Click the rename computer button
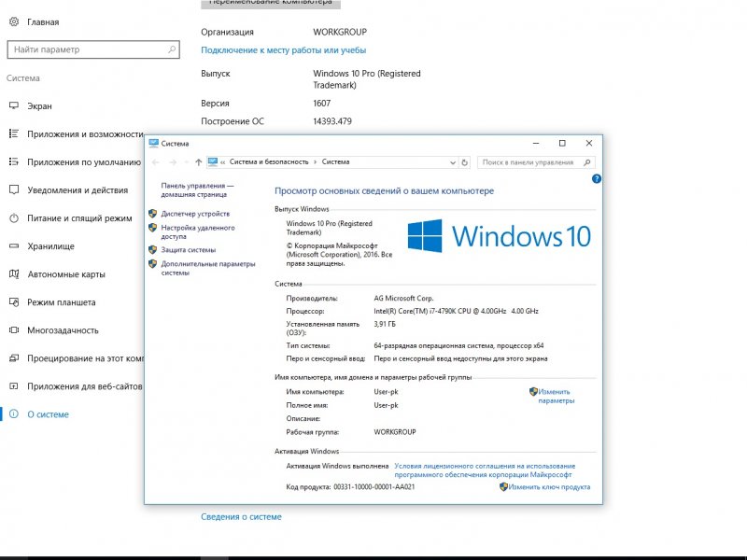Viewport: 747px width, 560px height. [x=271, y=3]
